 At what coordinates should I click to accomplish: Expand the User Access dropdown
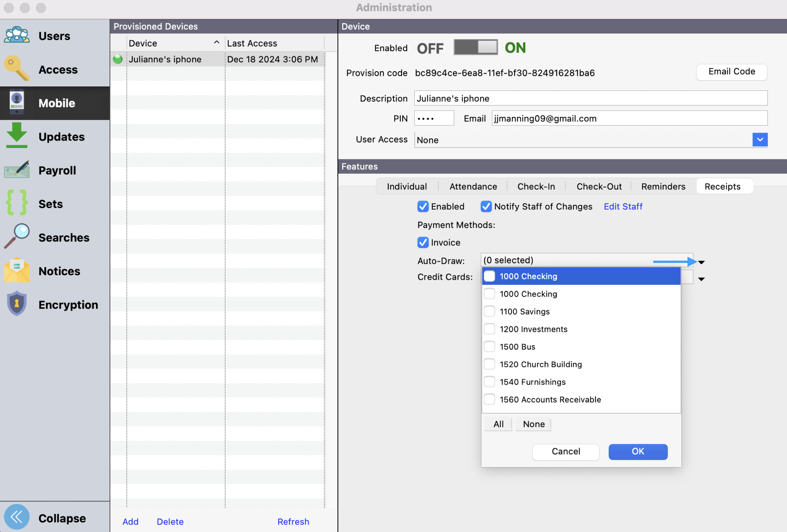click(759, 140)
